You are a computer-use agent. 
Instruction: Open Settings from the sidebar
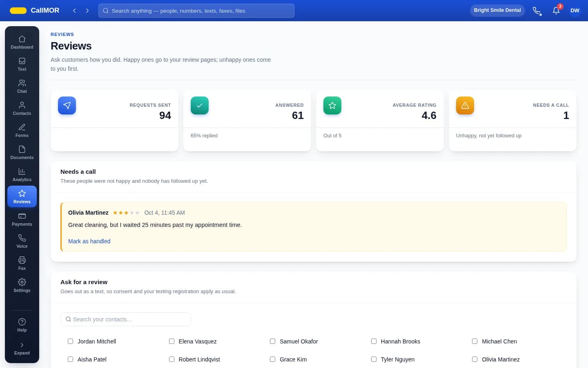[22, 285]
